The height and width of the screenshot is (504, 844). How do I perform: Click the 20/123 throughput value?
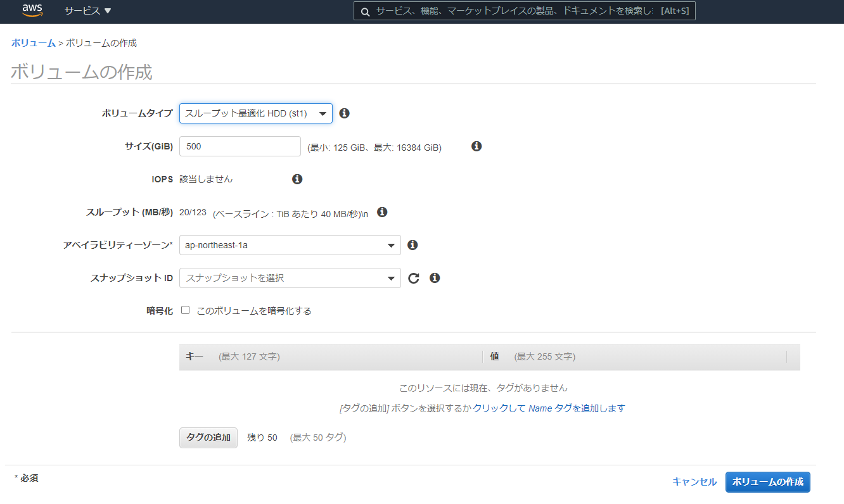click(x=193, y=212)
